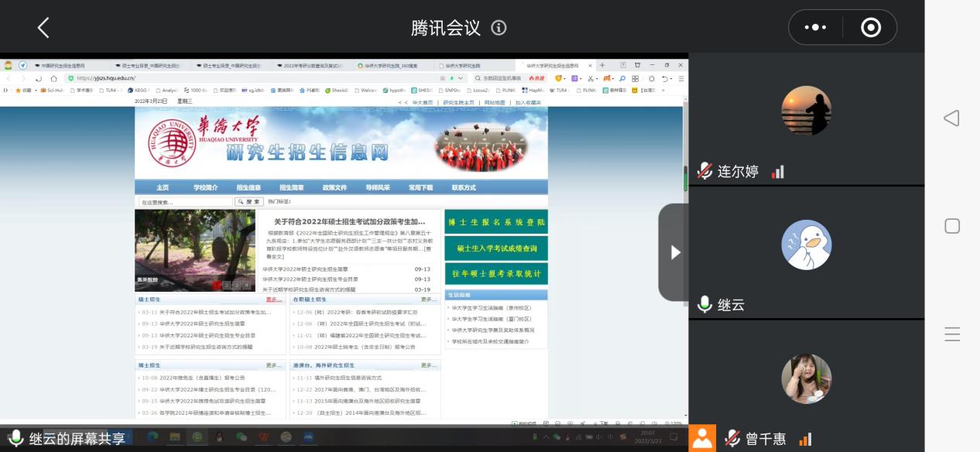Tap 连尔婷's muted microphone icon

click(x=704, y=172)
